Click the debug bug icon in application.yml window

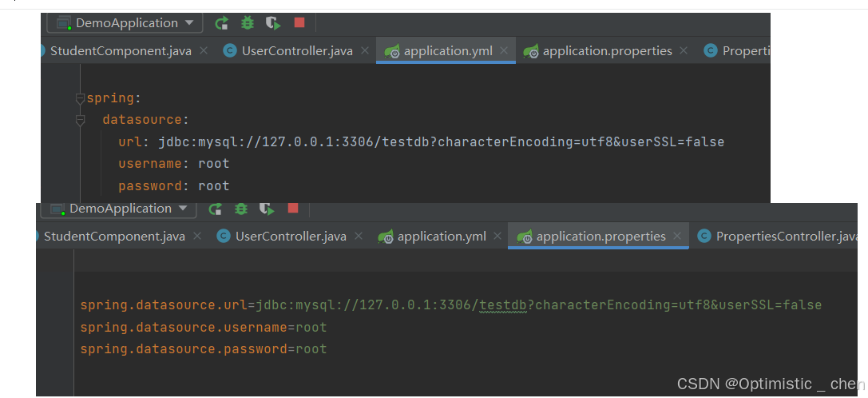[x=248, y=23]
